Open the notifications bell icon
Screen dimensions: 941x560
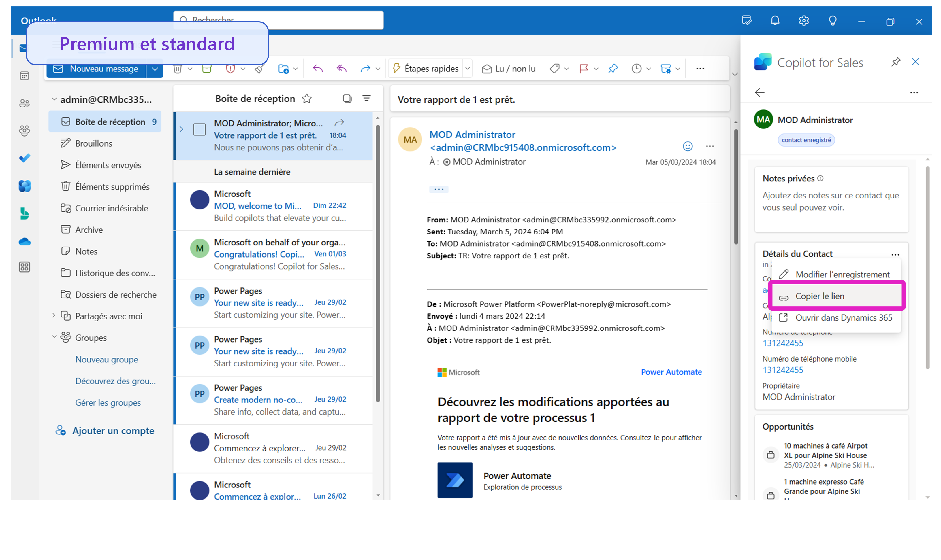pyautogui.click(x=775, y=21)
